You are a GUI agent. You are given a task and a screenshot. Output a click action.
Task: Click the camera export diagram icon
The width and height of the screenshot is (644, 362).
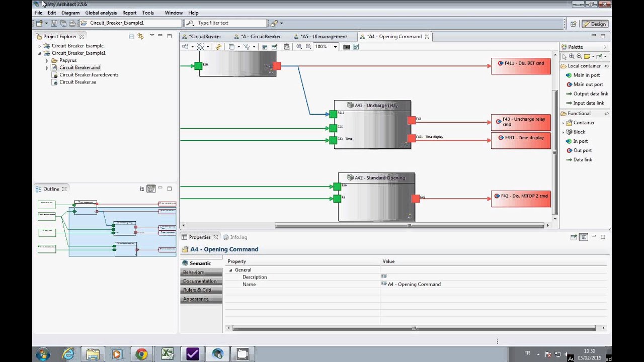(346, 47)
